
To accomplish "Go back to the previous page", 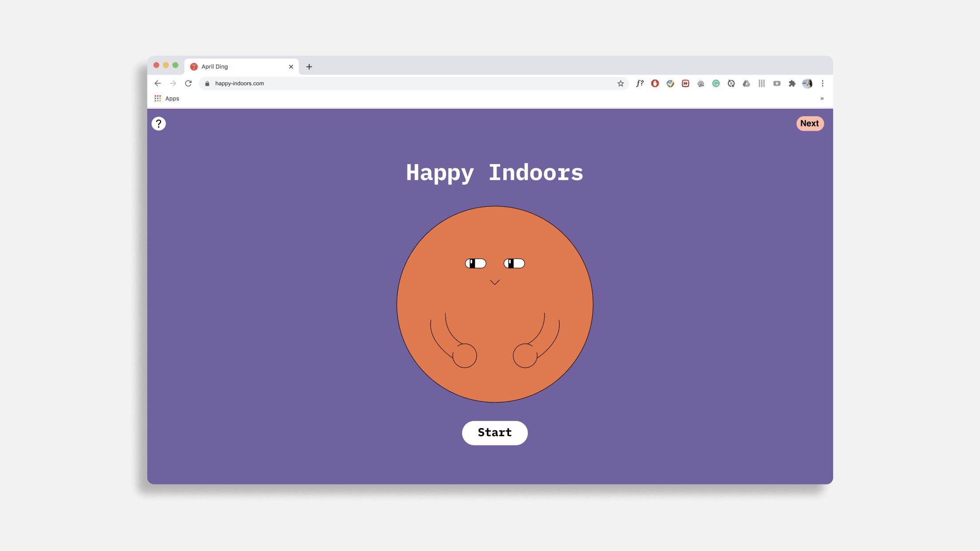I will pyautogui.click(x=158, y=83).
